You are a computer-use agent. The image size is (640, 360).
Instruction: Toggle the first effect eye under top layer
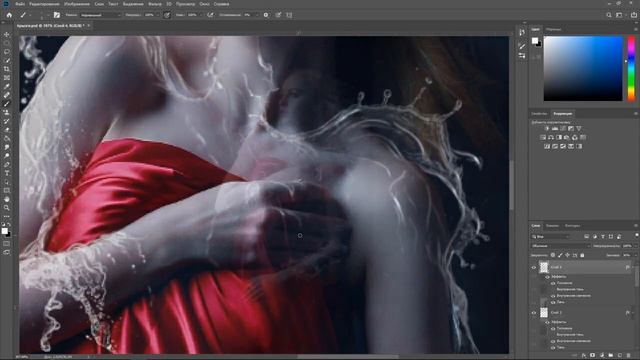553,283
